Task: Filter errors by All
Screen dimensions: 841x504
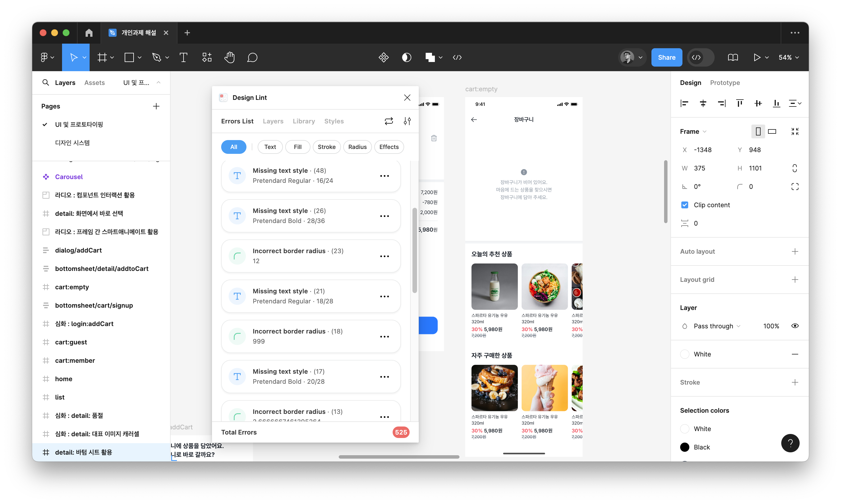Action: pos(234,147)
